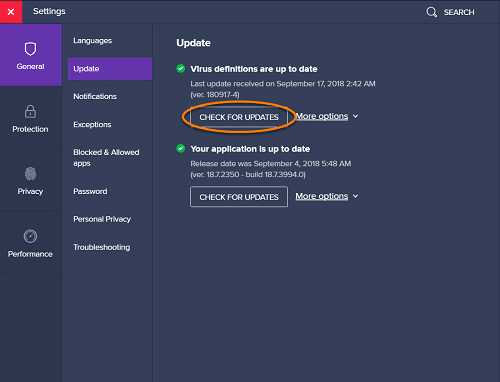Click the Update page heading
The height and width of the screenshot is (382, 500).
(193, 43)
